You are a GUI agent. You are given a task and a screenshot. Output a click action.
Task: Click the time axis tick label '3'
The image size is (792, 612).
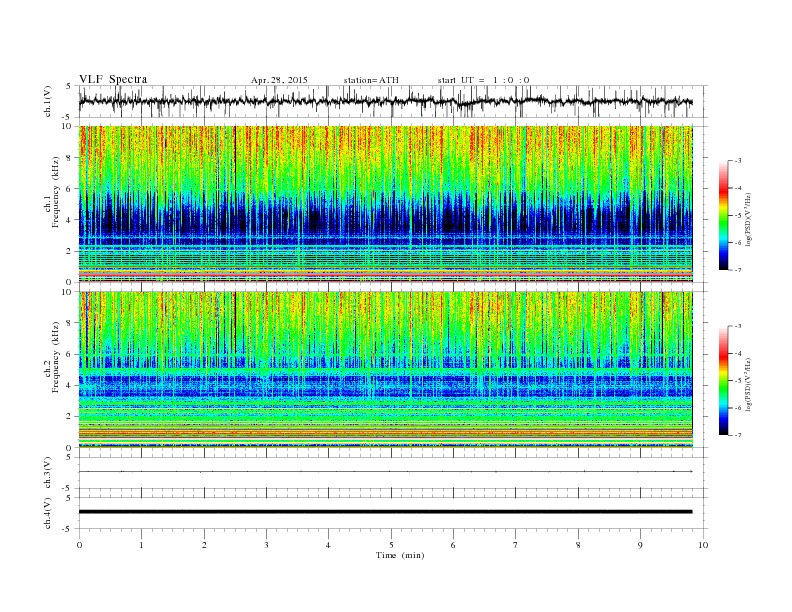(266, 545)
